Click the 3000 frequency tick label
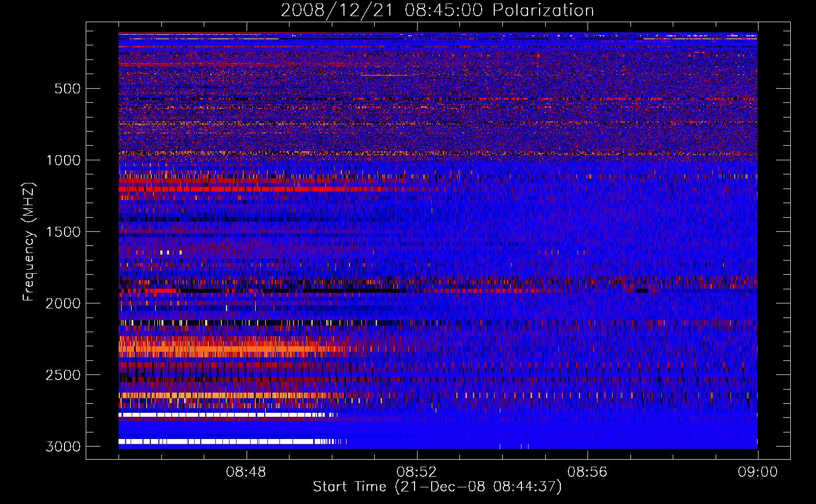The height and width of the screenshot is (504, 816). pyautogui.click(x=63, y=447)
